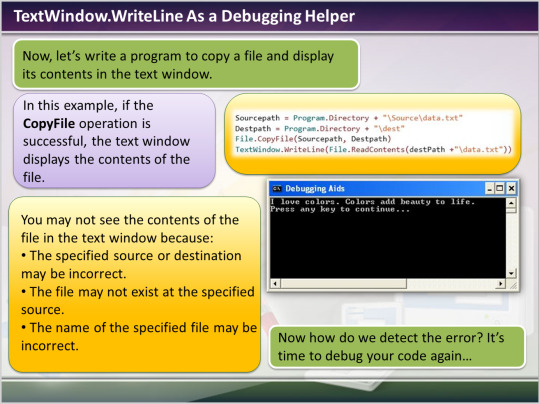Click the vertical scrollbar track in console

511,241
